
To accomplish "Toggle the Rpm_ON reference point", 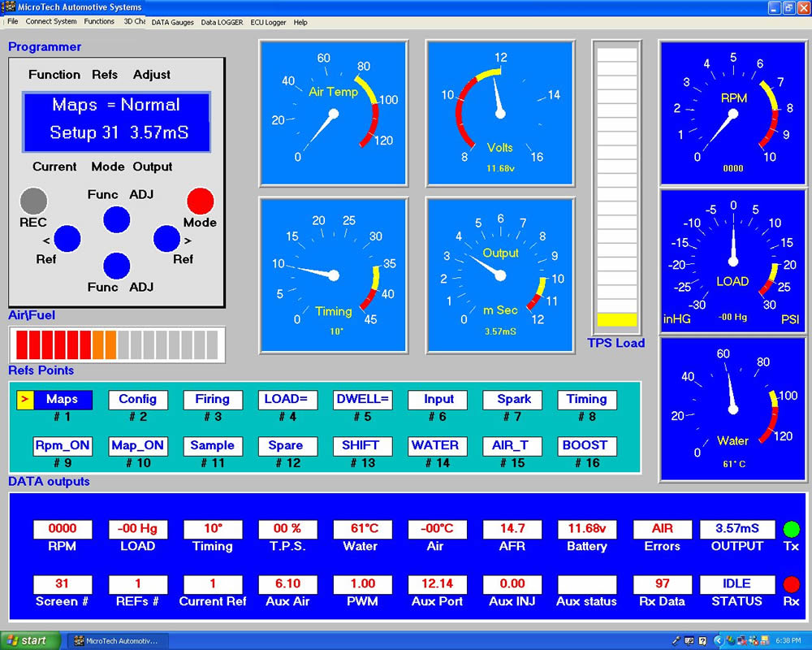I will pyautogui.click(x=63, y=445).
